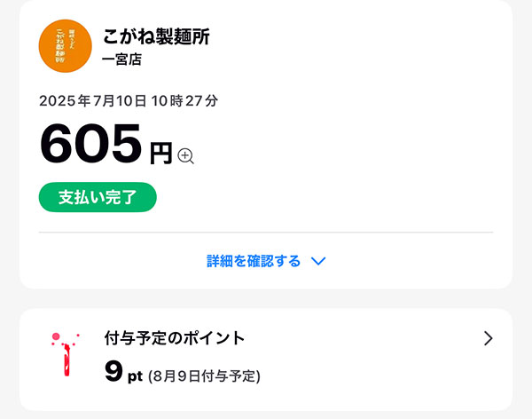Viewport: 532px width, 419px height.
Task: Click the green 支払い完了 status badge
Action: [x=98, y=197]
